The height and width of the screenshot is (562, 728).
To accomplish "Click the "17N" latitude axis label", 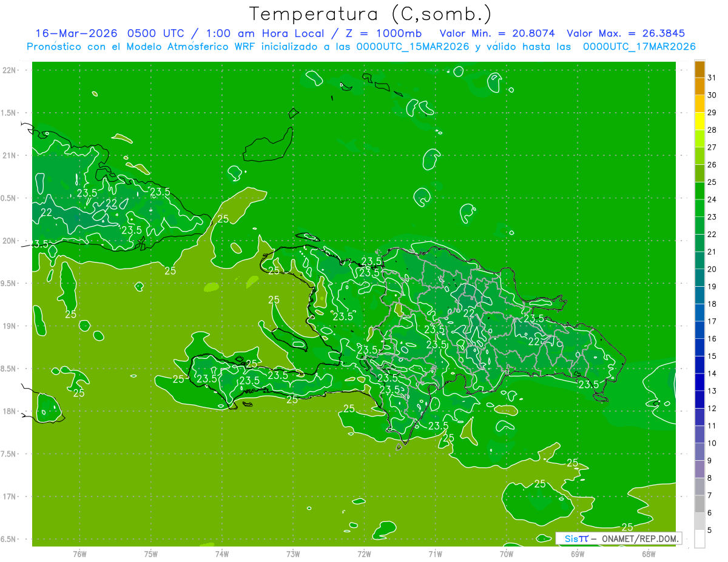I will click(x=10, y=497).
